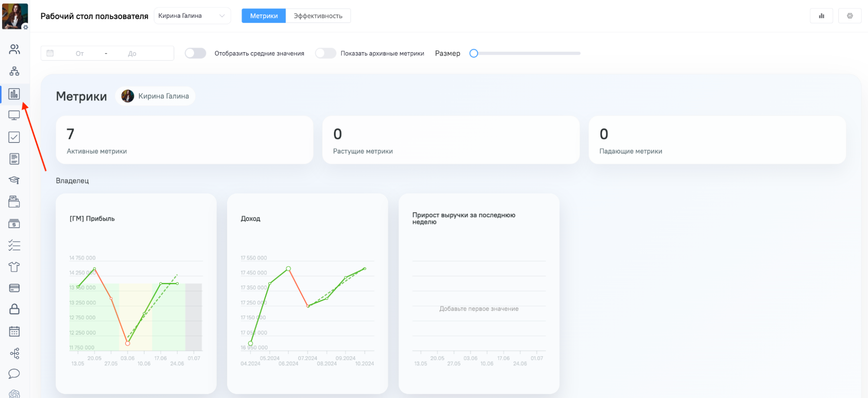This screenshot has width=868, height=398.
Task: Open the tasks checkmark sidebar icon
Action: pyautogui.click(x=14, y=137)
